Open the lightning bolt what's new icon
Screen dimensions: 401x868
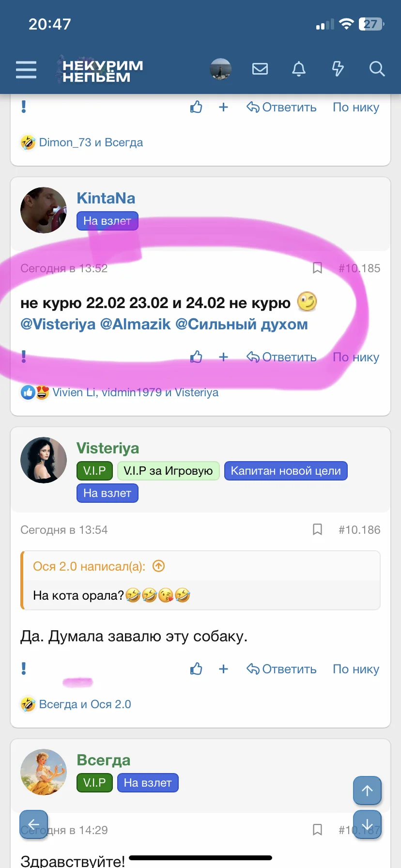[x=338, y=69]
